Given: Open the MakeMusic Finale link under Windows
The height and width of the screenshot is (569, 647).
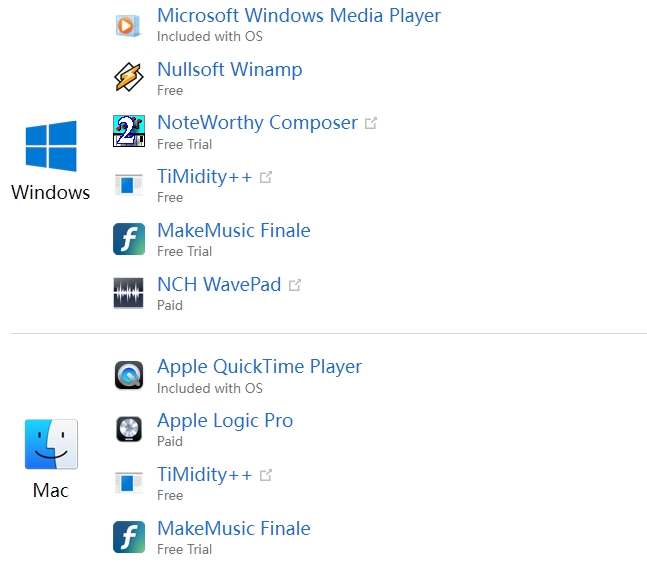Looking at the screenshot, I should click(234, 230).
